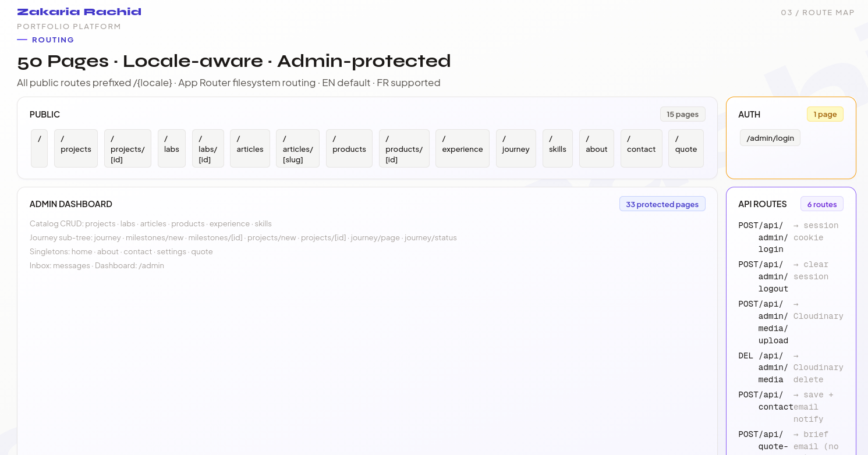Viewport: 868px width, 455px height.
Task: Select the ADMIN DASHBOARD heading
Action: point(71,204)
